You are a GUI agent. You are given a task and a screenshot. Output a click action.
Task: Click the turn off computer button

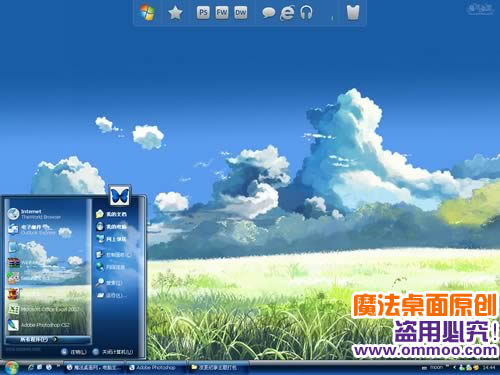113,352
